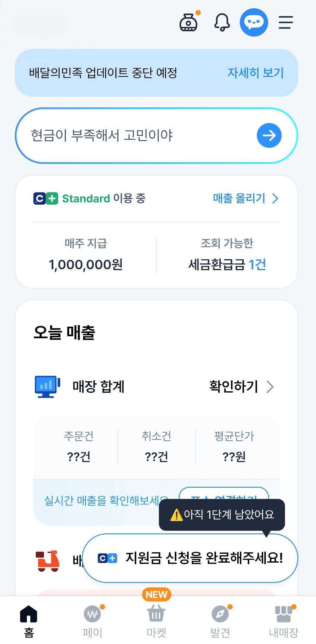
Task: Open the blue chat bubble assistant
Action: pyautogui.click(x=254, y=22)
